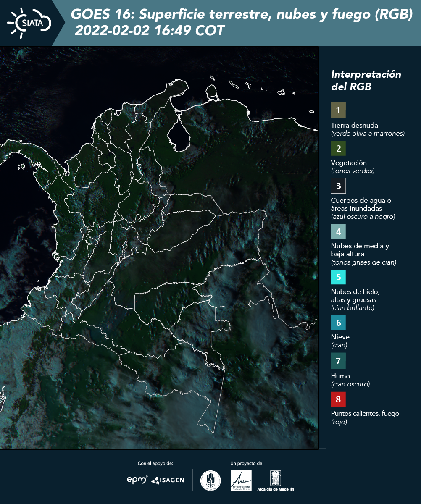Image resolution: width=421 pixels, height=504 pixels.
Task: Click the "Tierra desnuda" label
Action: point(355,125)
